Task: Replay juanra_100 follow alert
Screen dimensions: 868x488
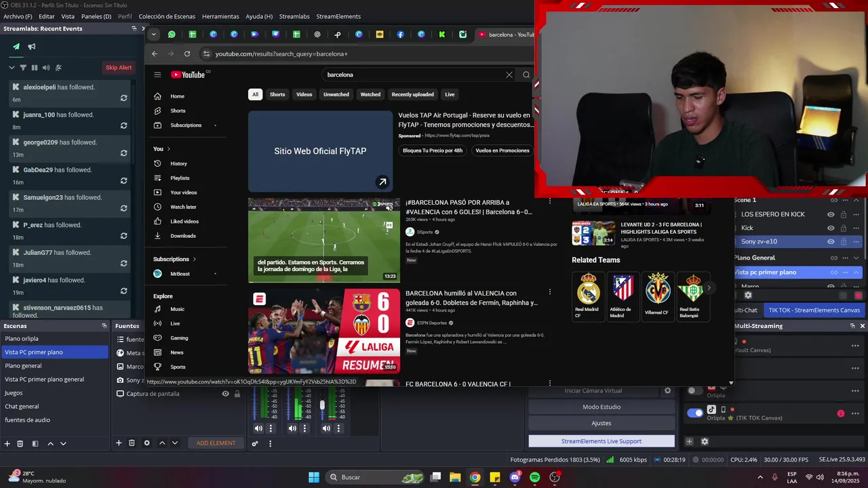Action: tap(123, 125)
